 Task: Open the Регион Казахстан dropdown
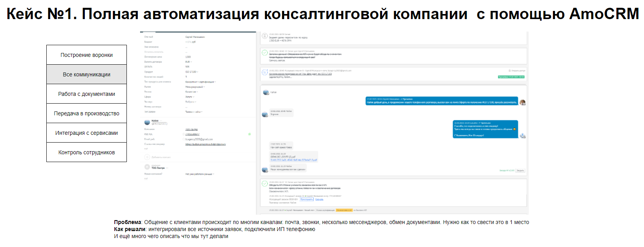(191, 92)
